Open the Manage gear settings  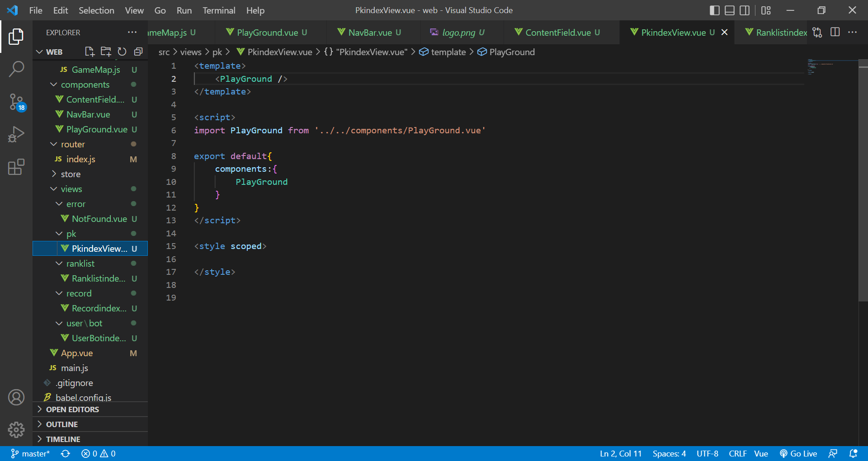coord(16,430)
